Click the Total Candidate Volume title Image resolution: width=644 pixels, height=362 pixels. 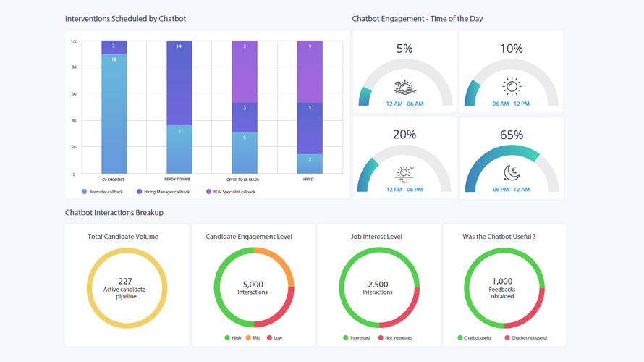coord(123,237)
